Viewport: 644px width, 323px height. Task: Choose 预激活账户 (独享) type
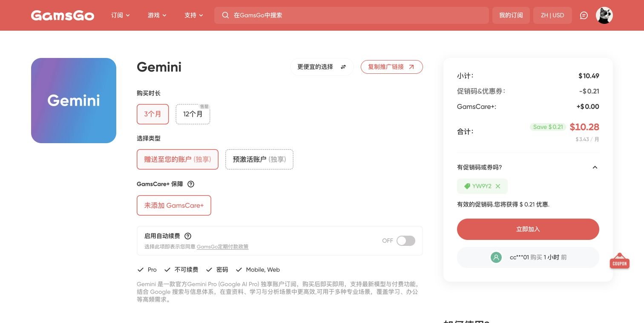pos(259,159)
